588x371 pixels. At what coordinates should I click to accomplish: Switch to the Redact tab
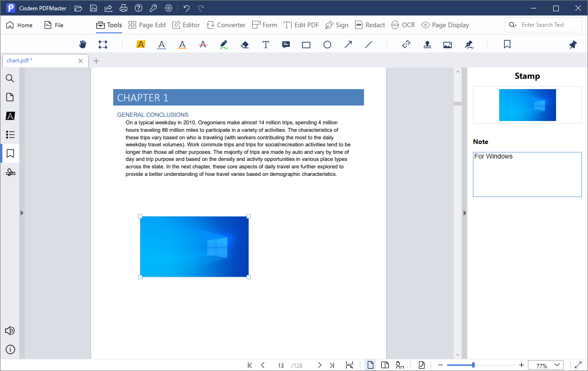(x=370, y=25)
